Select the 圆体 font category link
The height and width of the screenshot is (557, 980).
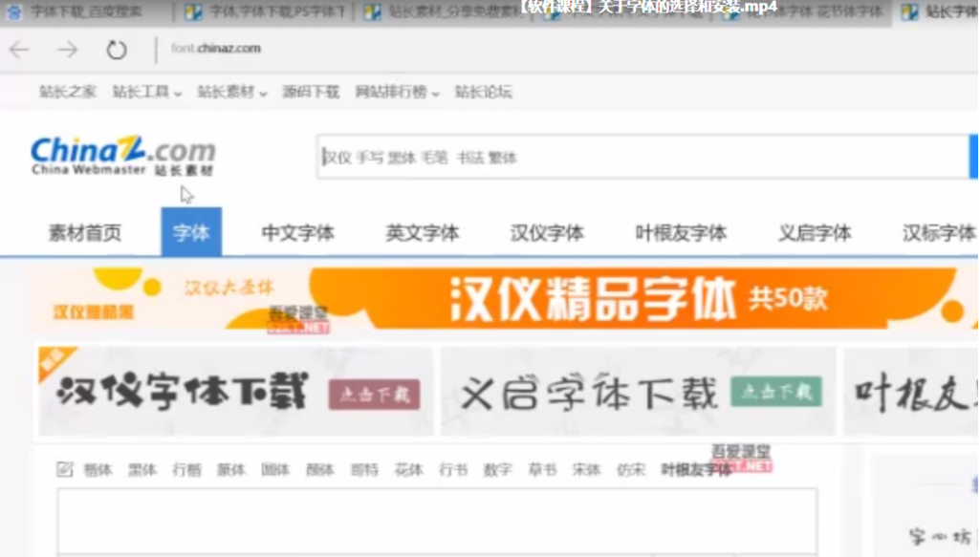point(275,469)
